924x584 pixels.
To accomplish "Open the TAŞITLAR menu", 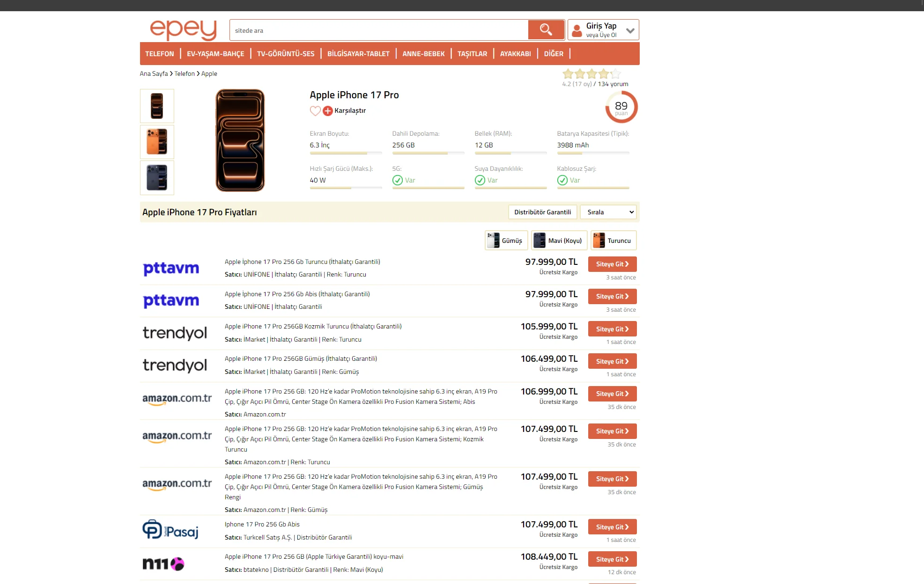I will tap(472, 54).
